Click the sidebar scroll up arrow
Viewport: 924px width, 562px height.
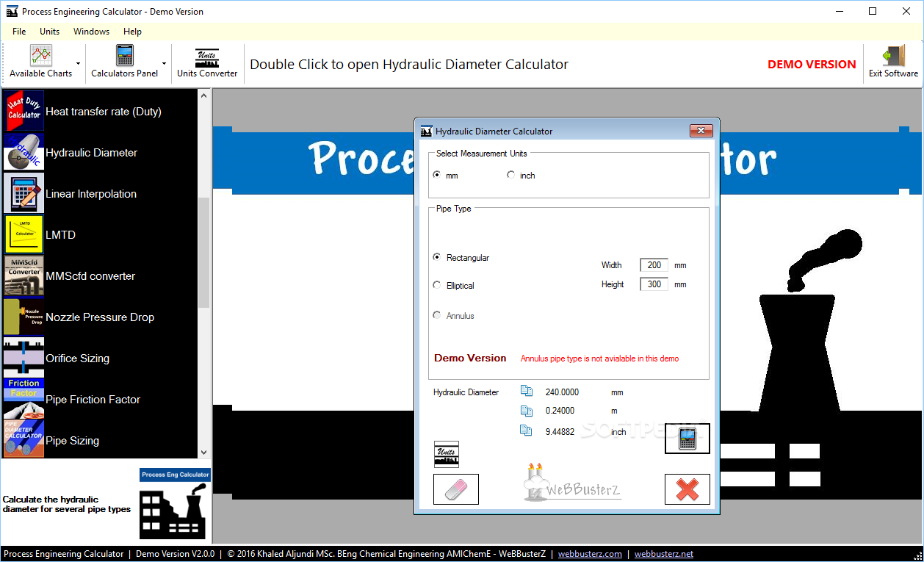204,96
